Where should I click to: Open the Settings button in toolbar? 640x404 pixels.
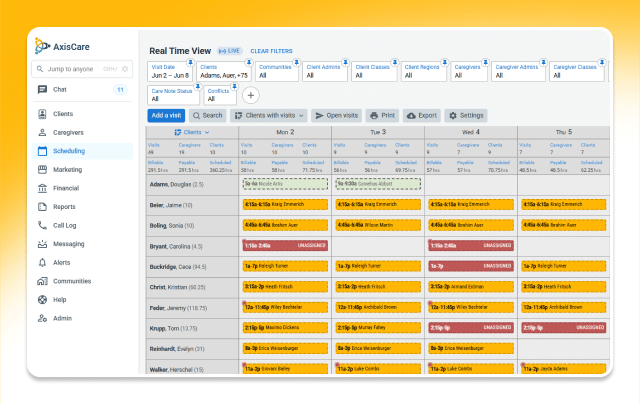pyautogui.click(x=466, y=115)
